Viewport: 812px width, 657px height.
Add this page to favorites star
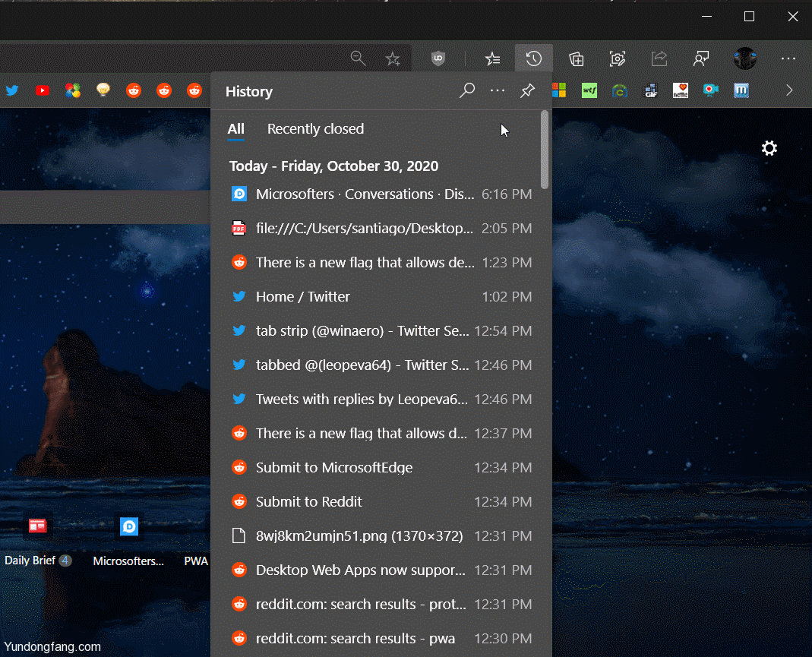click(393, 58)
